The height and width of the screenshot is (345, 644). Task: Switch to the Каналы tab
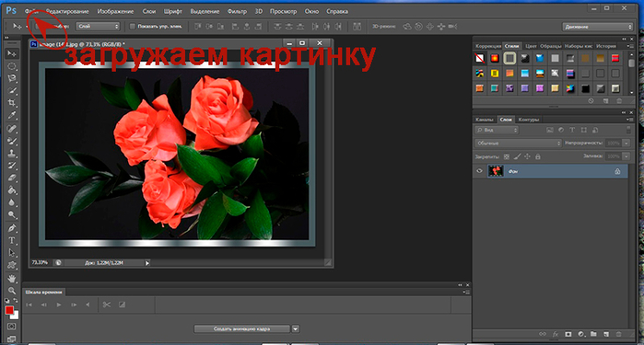485,120
